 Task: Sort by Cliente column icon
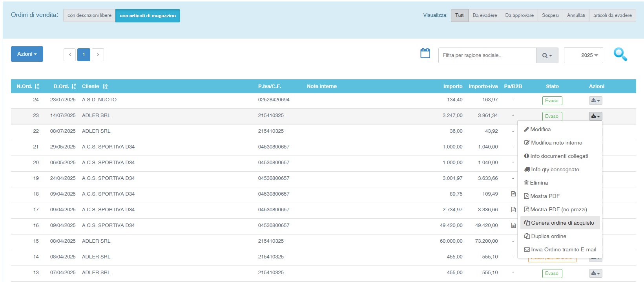(x=105, y=86)
